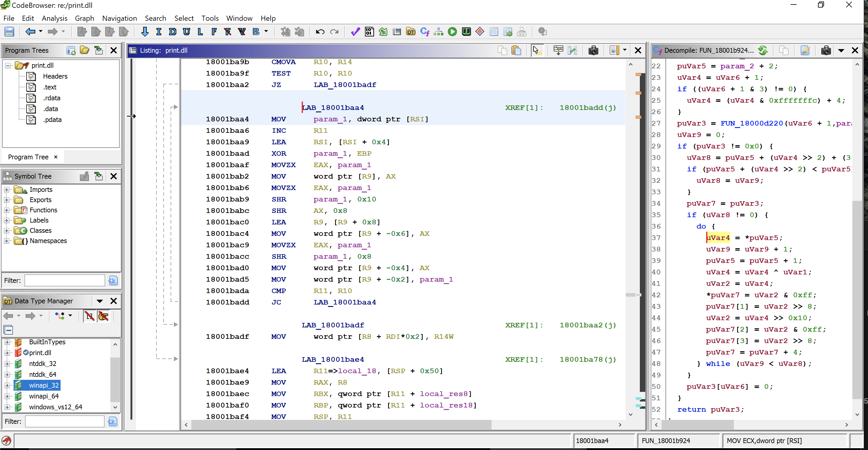The image size is (868, 450).
Task: Collapse the print.dll program tree node
Action: coord(8,65)
